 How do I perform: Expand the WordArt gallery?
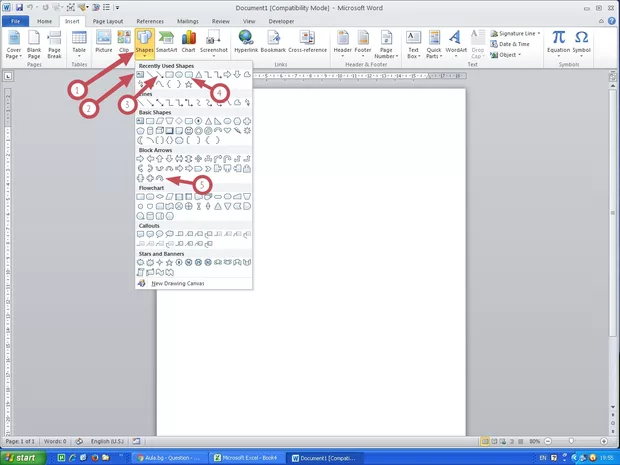tap(456, 44)
